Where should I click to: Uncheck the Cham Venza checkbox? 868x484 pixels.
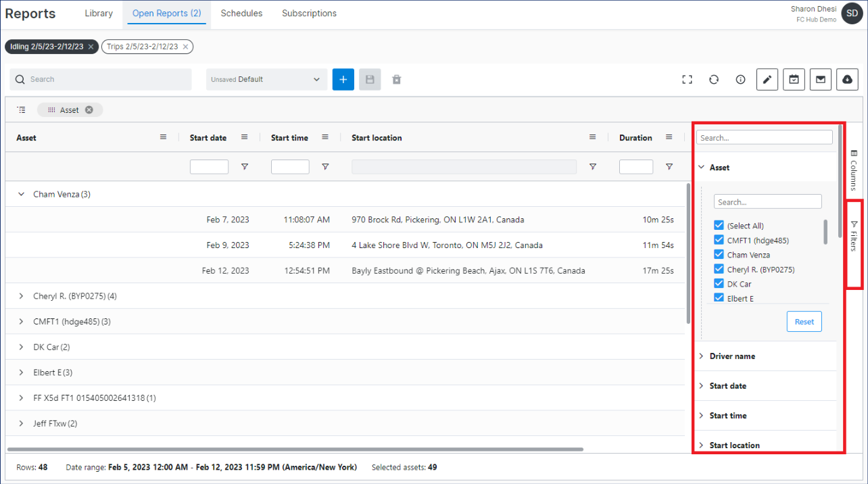pyautogui.click(x=719, y=255)
